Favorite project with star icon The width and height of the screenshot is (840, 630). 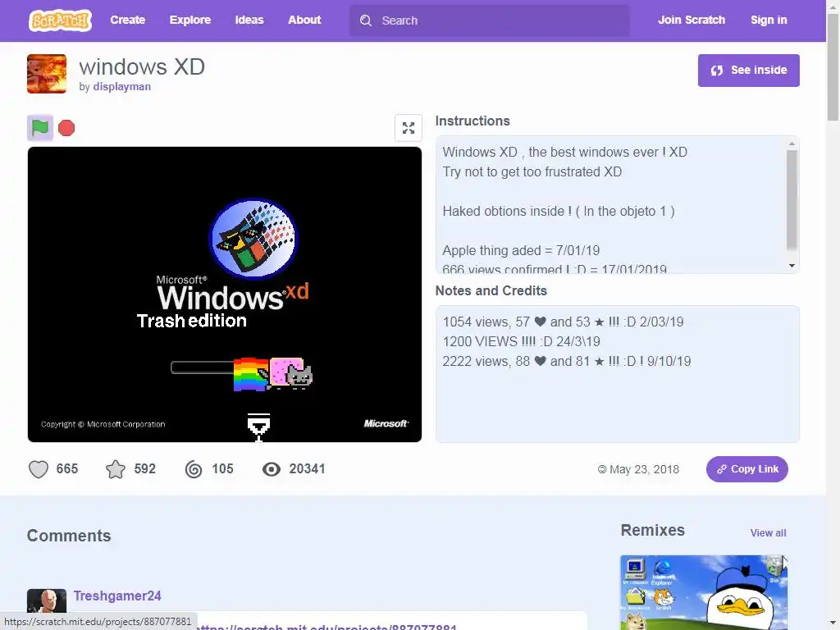click(116, 469)
